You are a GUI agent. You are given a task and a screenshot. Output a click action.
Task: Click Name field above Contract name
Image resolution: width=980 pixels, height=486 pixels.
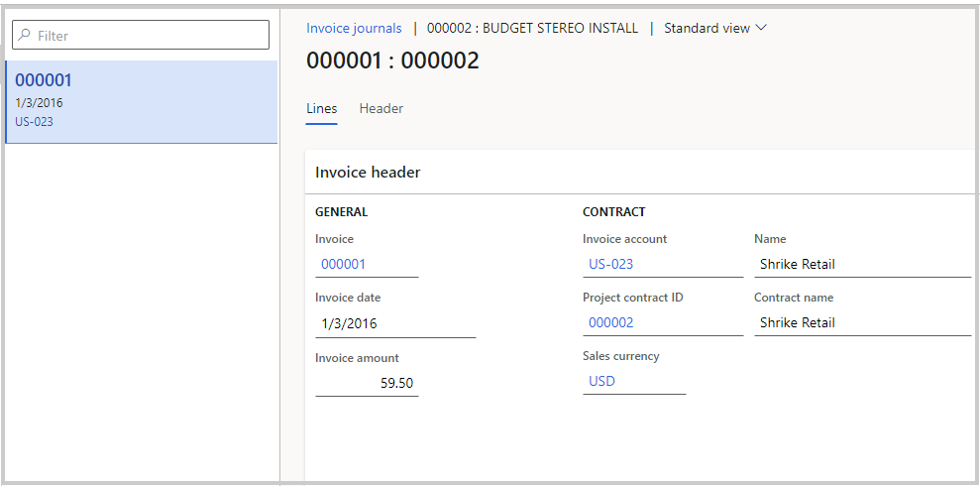click(x=862, y=264)
